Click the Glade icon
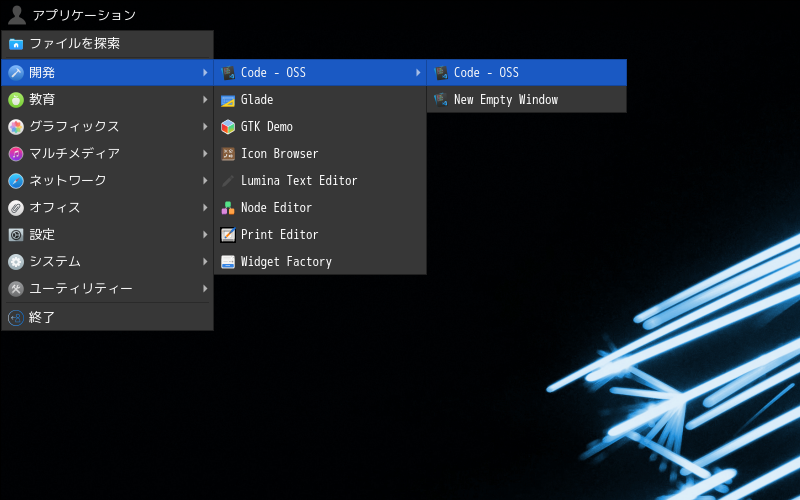 click(x=228, y=99)
